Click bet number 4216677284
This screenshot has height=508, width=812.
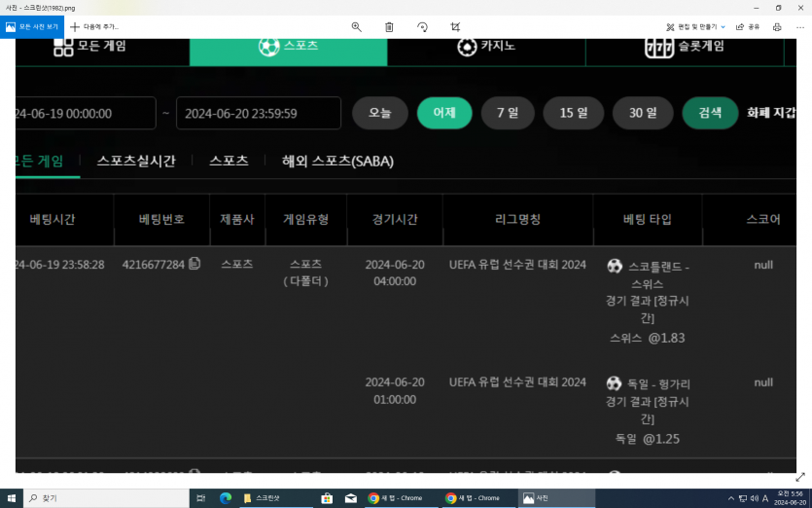[154, 265]
